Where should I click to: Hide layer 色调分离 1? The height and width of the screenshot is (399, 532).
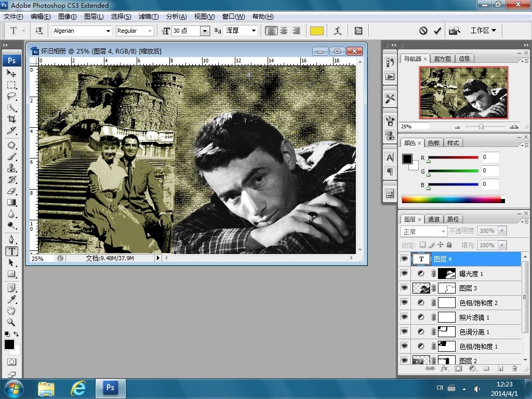(x=404, y=331)
